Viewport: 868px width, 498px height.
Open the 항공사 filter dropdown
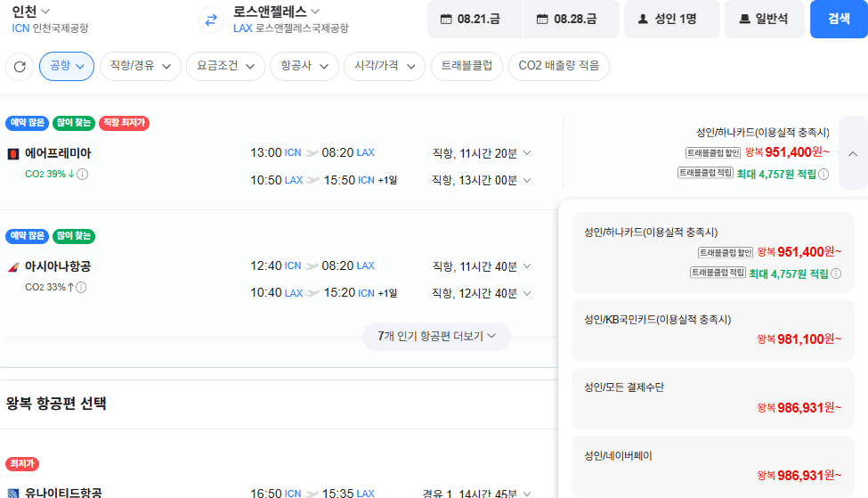click(304, 67)
